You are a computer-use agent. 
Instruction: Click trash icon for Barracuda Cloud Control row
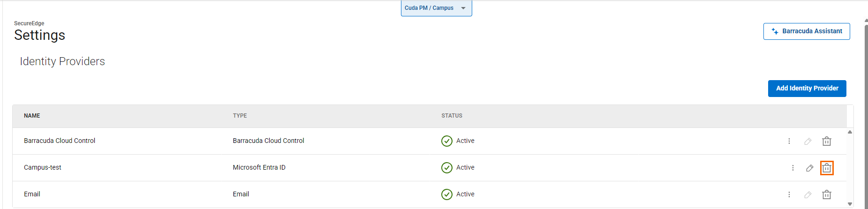(827, 141)
